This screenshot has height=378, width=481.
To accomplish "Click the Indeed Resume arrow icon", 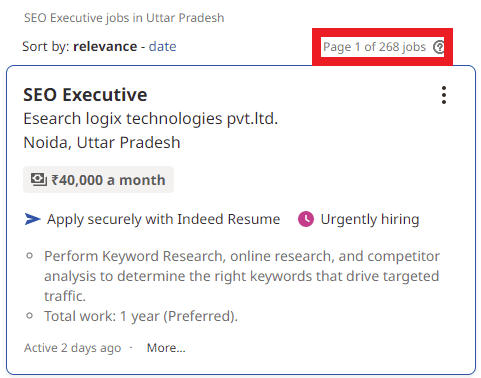I will pos(32,219).
